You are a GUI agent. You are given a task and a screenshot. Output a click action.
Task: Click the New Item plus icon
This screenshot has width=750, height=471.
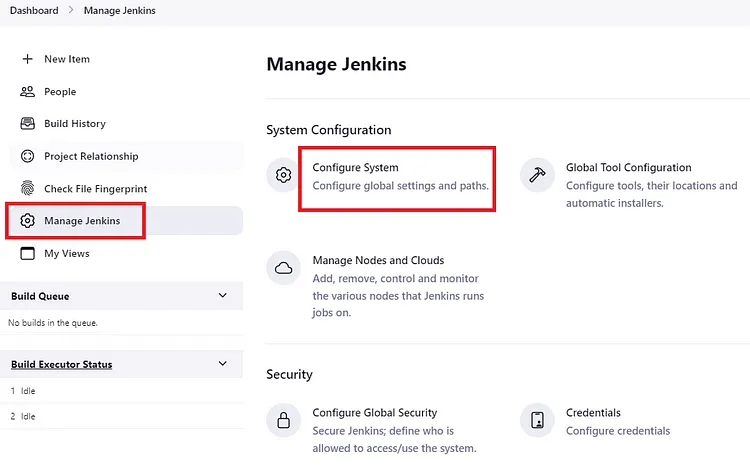[x=28, y=59]
